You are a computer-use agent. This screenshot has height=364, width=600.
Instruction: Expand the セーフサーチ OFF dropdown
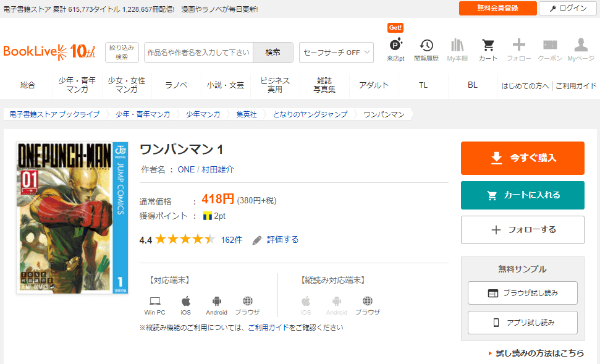coord(336,53)
